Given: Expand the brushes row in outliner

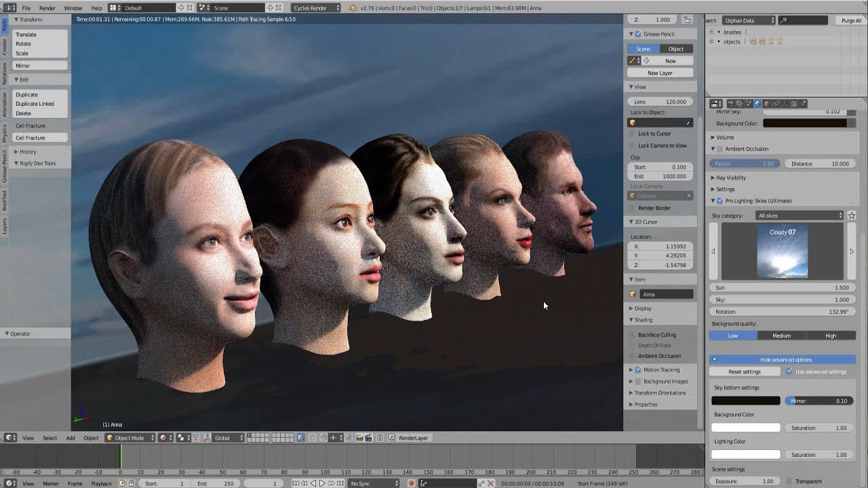Looking at the screenshot, I should (x=711, y=32).
